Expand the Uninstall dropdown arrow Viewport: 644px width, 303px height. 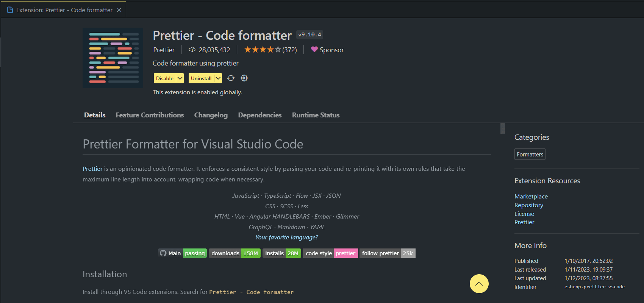pyautogui.click(x=218, y=78)
